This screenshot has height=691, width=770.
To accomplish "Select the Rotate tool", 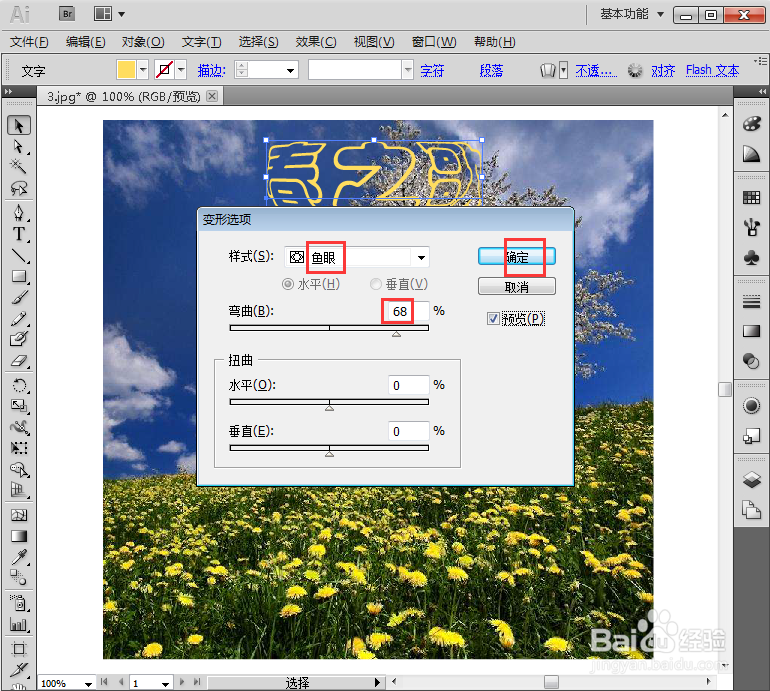I will (19, 385).
